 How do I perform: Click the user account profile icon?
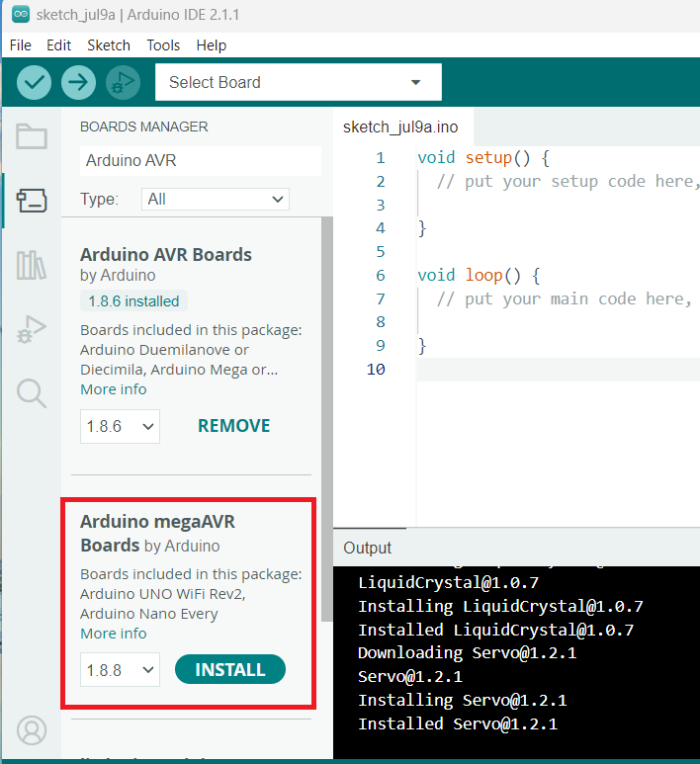pos(32,730)
